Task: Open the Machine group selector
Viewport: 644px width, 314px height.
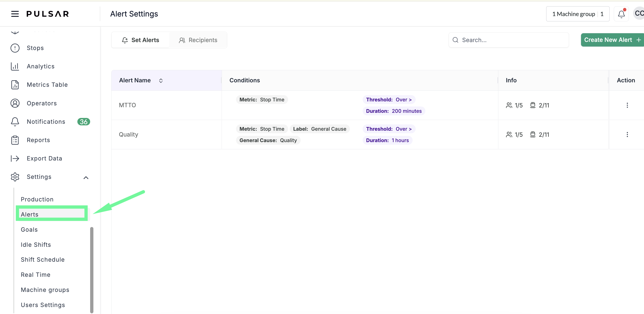Action: pos(578,14)
